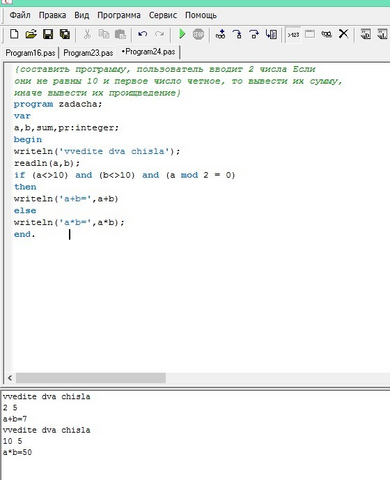Image resolution: width=390 pixels, height=480 pixels.
Task: Place cursor on the 'var' keyword line
Action: click(22, 116)
